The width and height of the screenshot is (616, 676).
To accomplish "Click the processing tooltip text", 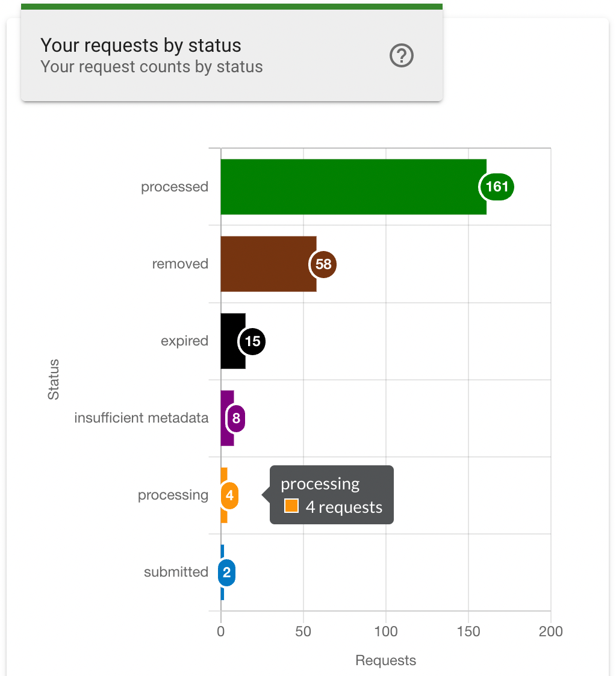I will pos(320,483).
